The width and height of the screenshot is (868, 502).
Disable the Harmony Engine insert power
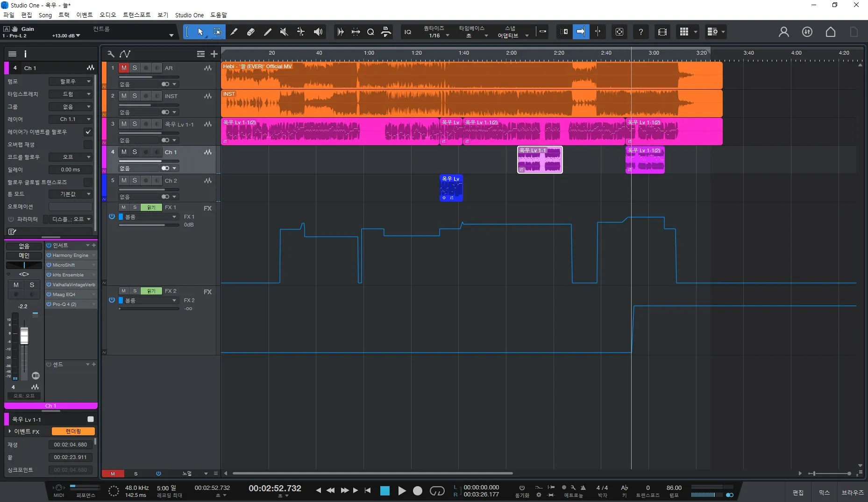pos(49,255)
